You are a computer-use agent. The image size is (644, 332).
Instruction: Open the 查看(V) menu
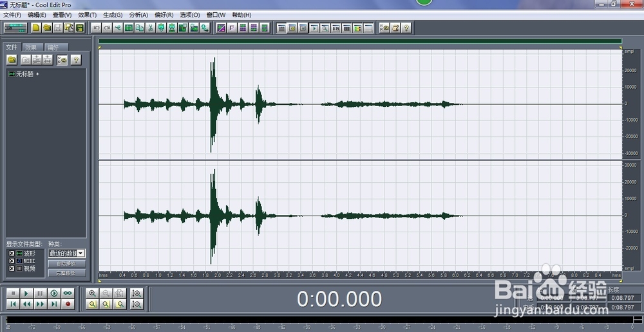[x=62, y=15]
